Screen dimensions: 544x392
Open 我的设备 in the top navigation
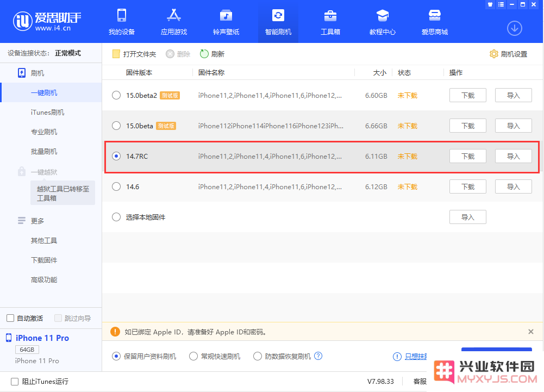pos(121,22)
